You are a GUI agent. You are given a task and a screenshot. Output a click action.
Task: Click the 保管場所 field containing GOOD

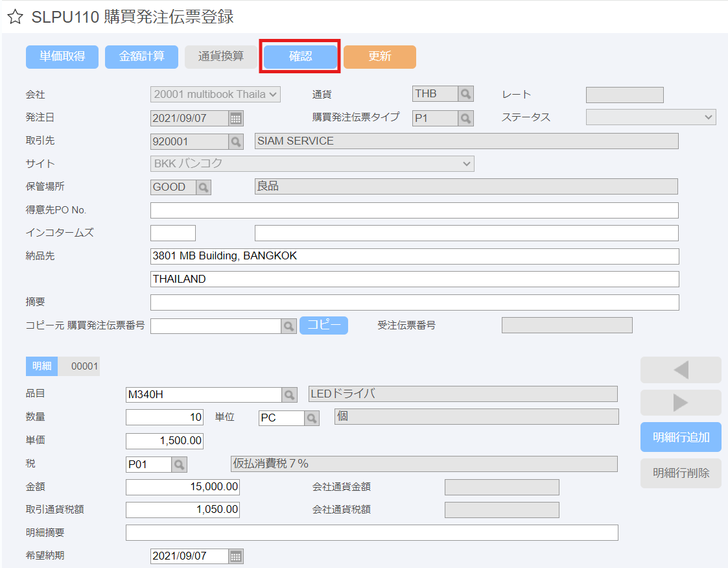tap(172, 187)
